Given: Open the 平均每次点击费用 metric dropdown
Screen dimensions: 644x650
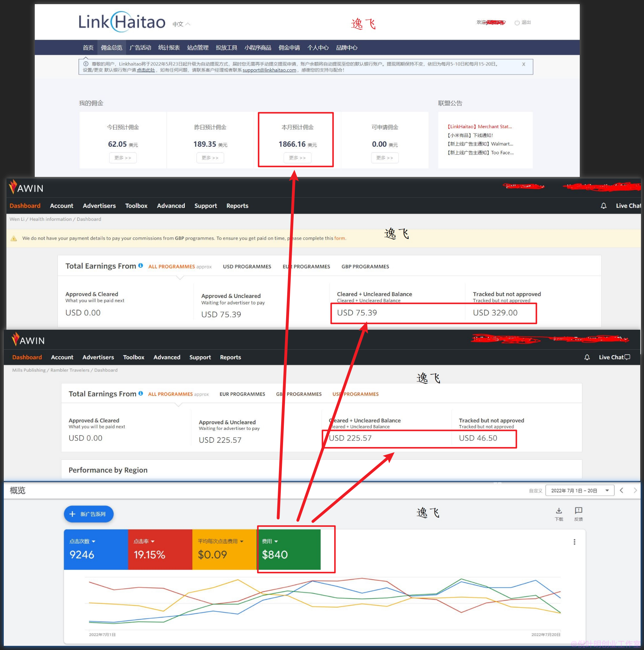Looking at the screenshot, I should point(221,541).
